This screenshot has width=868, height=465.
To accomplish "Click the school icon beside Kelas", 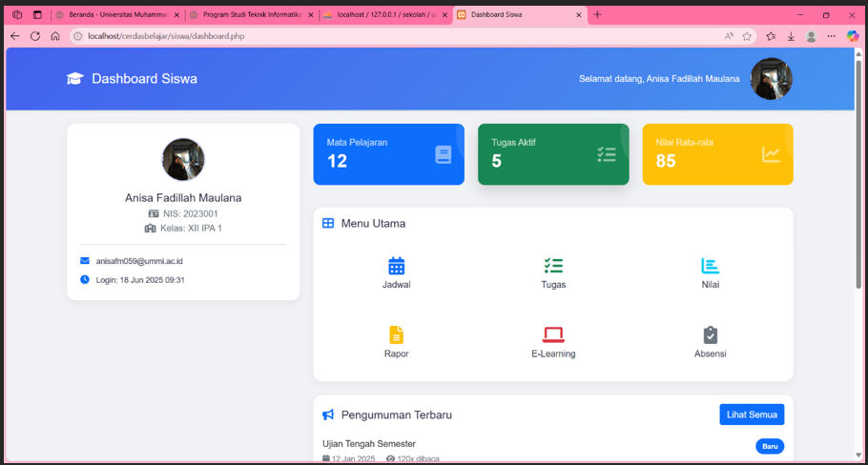I will pyautogui.click(x=150, y=228).
